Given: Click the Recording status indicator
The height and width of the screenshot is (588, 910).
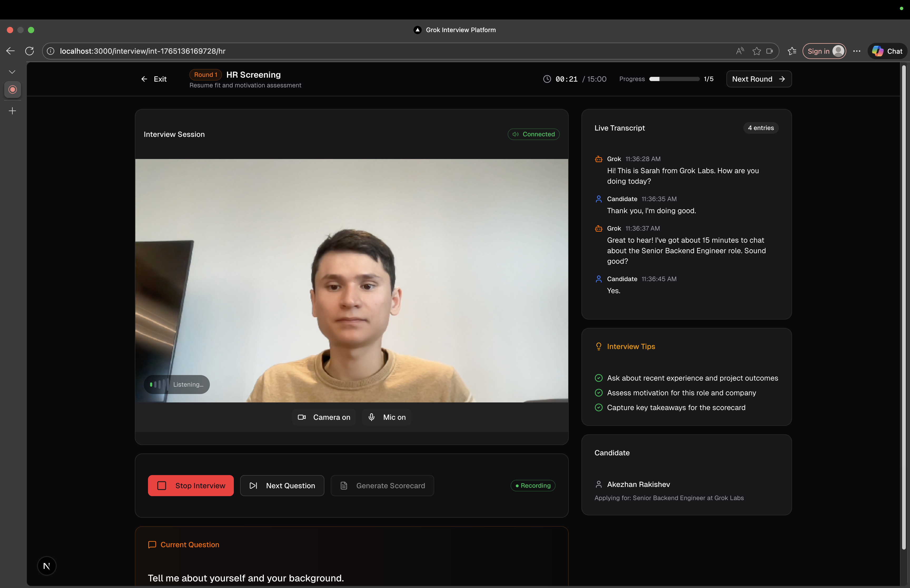Looking at the screenshot, I should pos(533,486).
